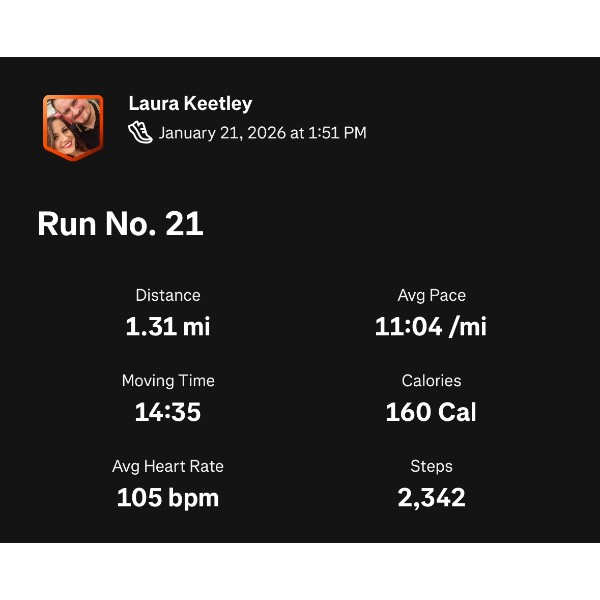Select the 1.31 mi distance value

(168, 326)
